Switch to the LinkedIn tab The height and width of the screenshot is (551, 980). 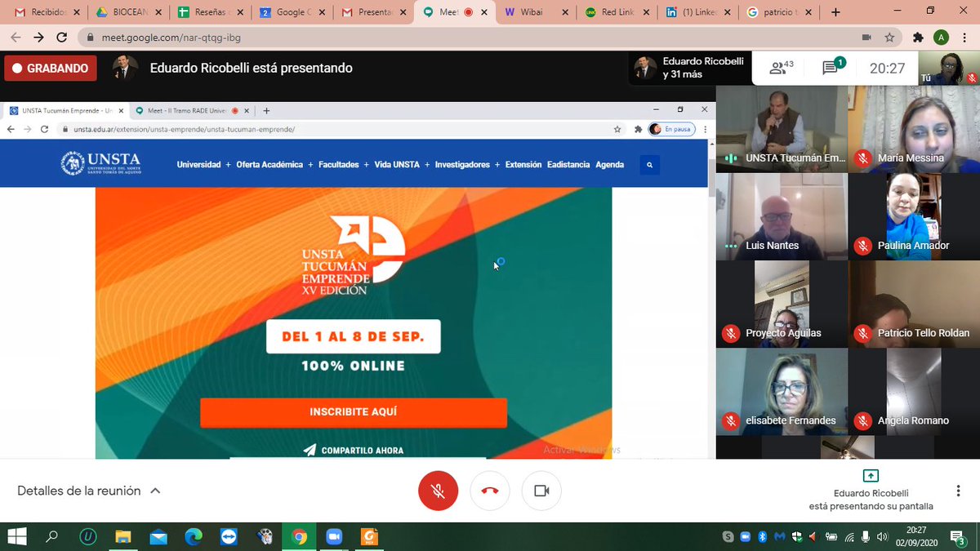tap(699, 12)
